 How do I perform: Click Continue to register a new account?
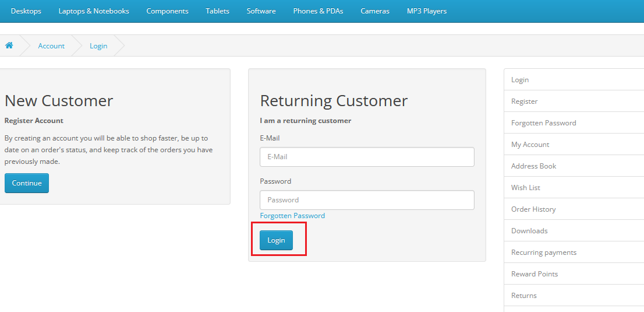[x=27, y=183]
